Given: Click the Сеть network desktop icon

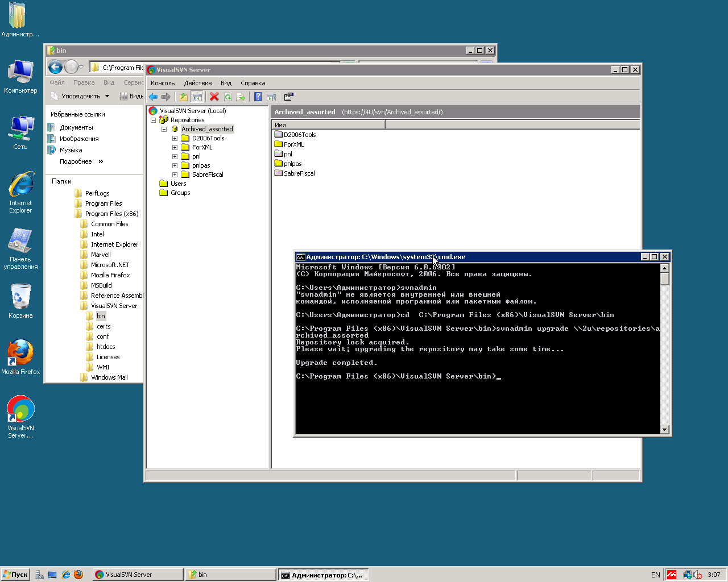Looking at the screenshot, I should (x=20, y=132).
